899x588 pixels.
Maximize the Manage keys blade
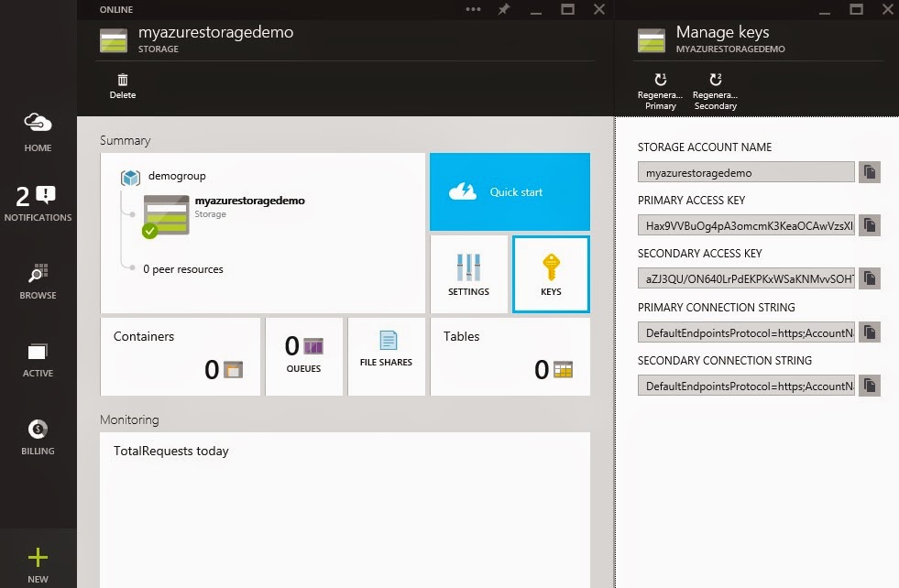[856, 9]
